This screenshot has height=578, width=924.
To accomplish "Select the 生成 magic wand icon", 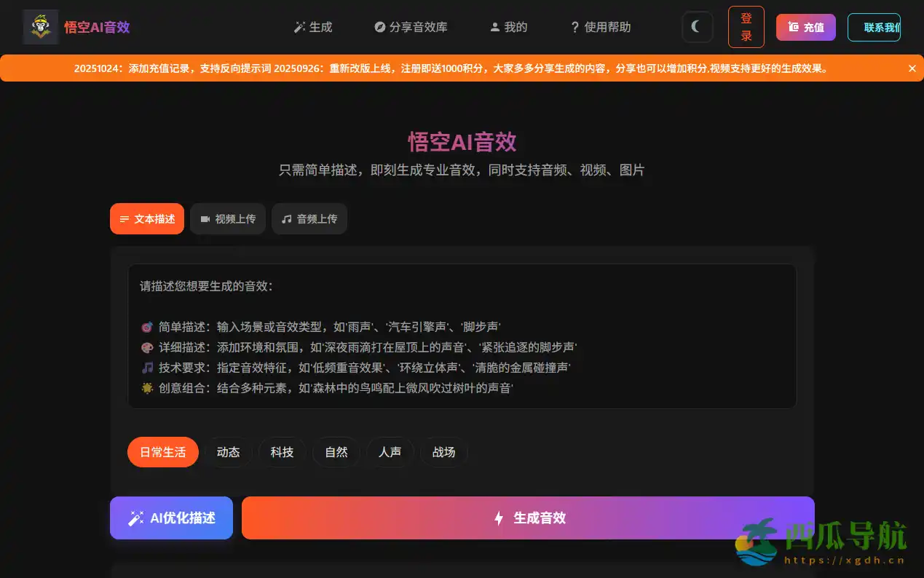I will 299,27.
